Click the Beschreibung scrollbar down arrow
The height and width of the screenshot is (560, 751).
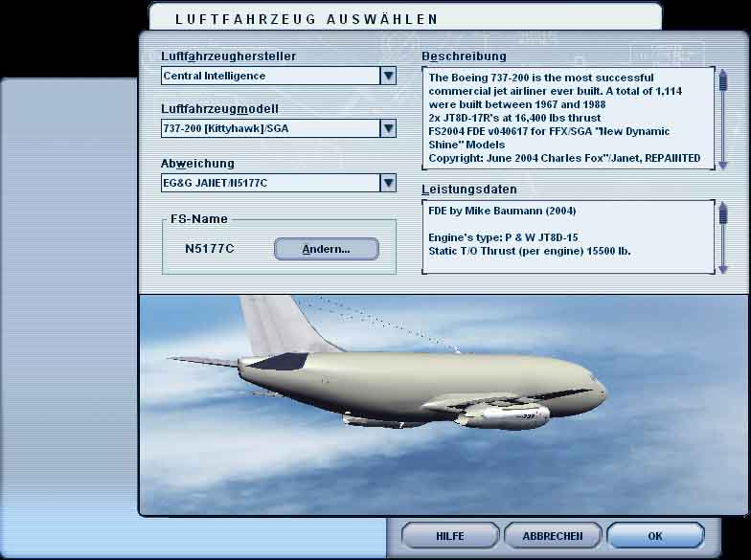(723, 165)
